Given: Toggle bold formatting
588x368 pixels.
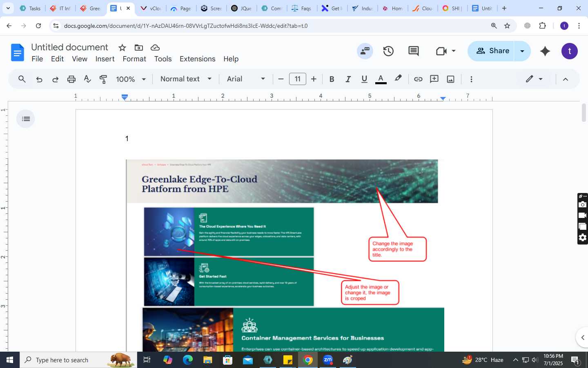Looking at the screenshot, I should click(332, 79).
